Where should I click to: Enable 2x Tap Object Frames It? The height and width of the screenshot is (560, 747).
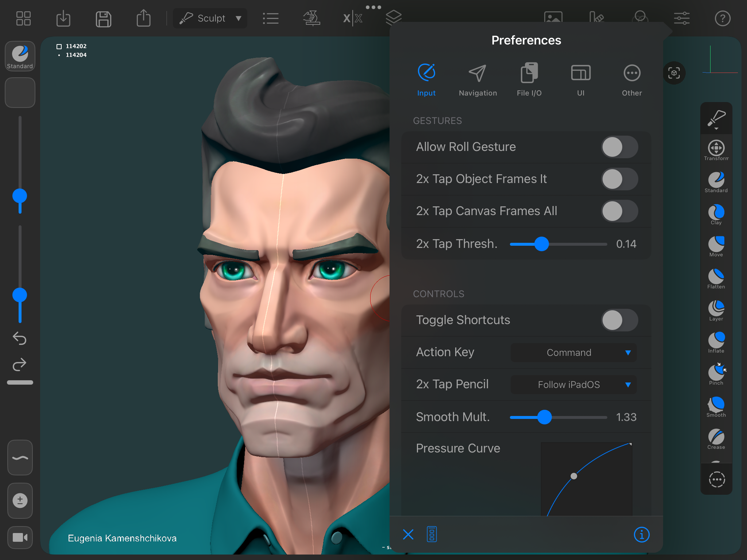coord(619,179)
